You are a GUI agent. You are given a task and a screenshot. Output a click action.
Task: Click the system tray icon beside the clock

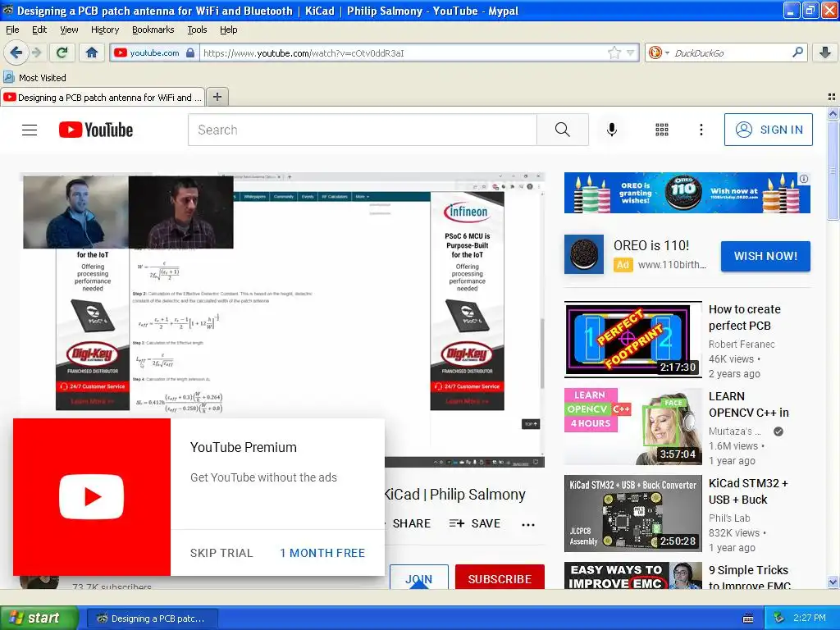click(x=779, y=618)
